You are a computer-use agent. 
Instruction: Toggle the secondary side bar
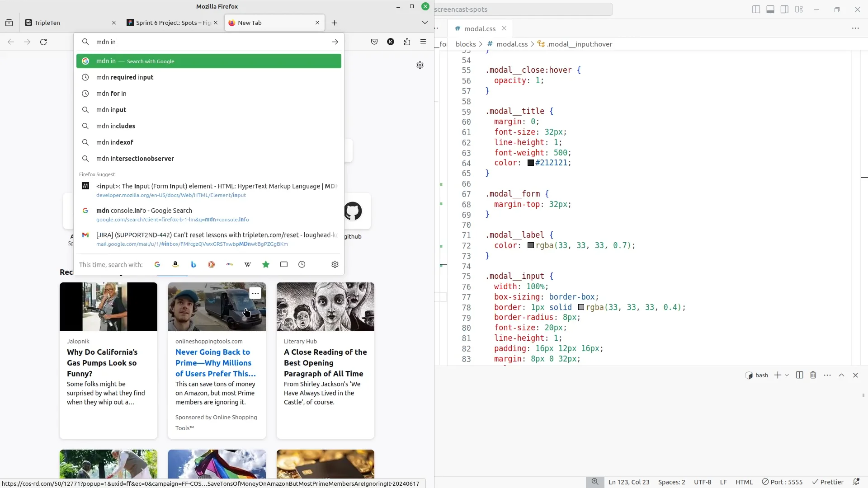(785, 9)
